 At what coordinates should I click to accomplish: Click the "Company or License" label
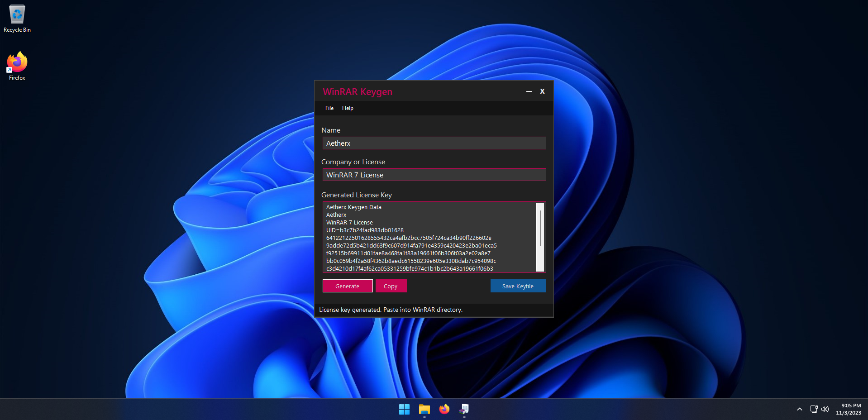353,162
